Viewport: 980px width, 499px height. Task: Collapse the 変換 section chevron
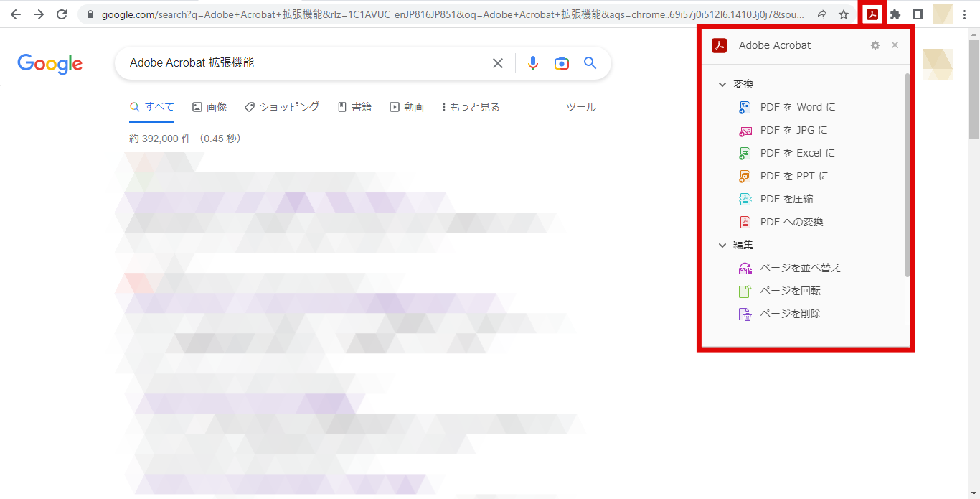(x=722, y=84)
